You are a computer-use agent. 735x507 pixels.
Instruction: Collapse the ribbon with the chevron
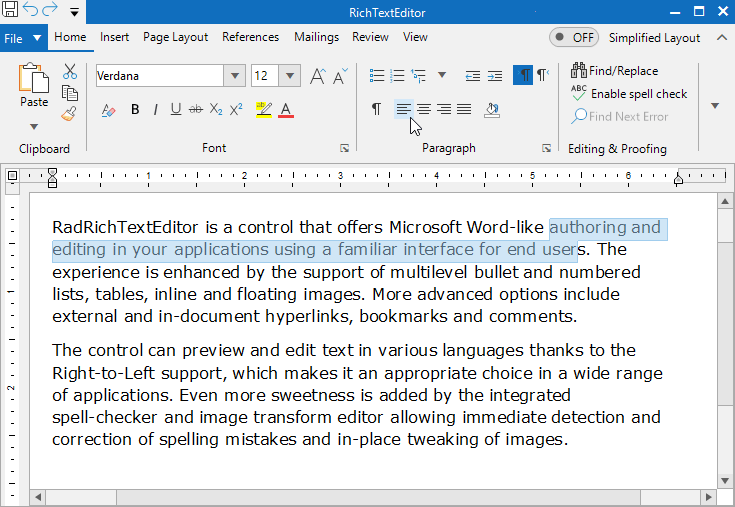[x=722, y=37]
